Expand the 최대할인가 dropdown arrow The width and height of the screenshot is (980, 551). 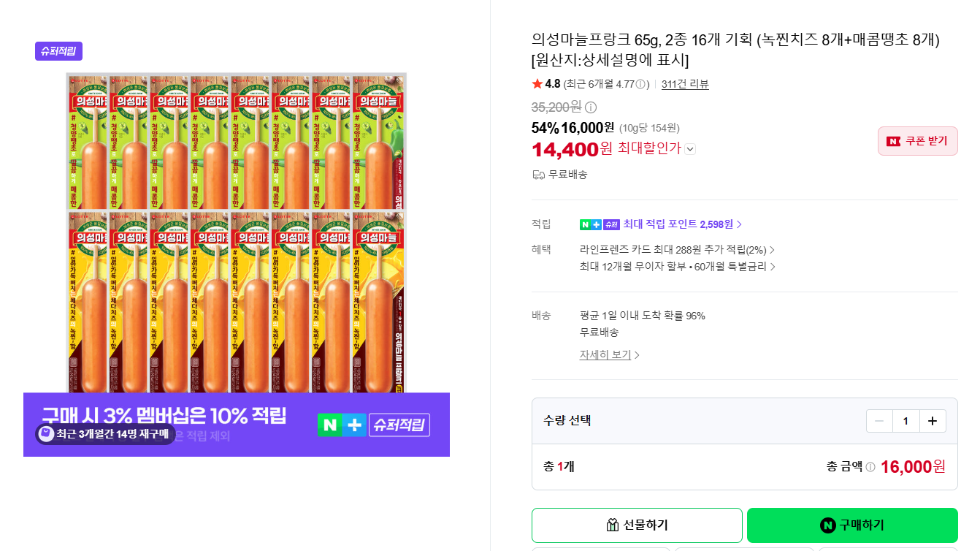[691, 149]
